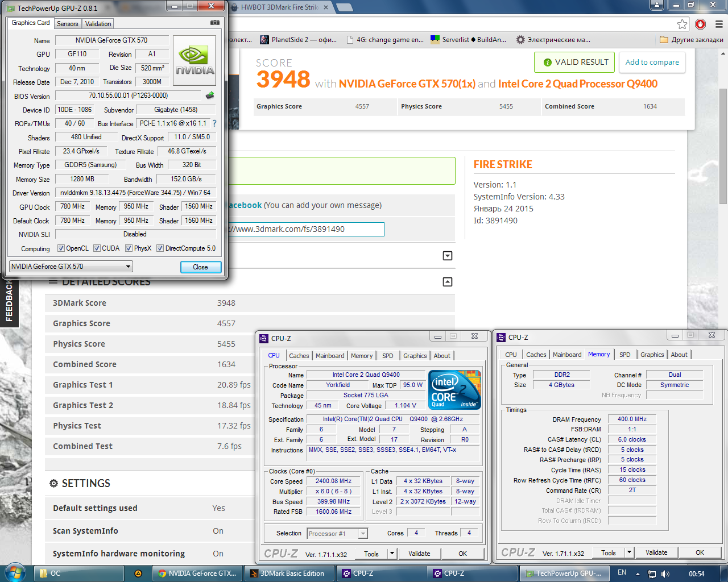The height and width of the screenshot is (582, 728).
Task: Open the PlanetSide 2 bookmark
Action: [x=299, y=40]
